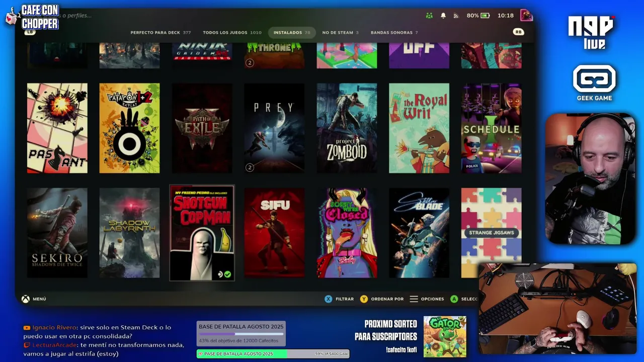
Task: Click the green A button icon
Action: [454, 299]
